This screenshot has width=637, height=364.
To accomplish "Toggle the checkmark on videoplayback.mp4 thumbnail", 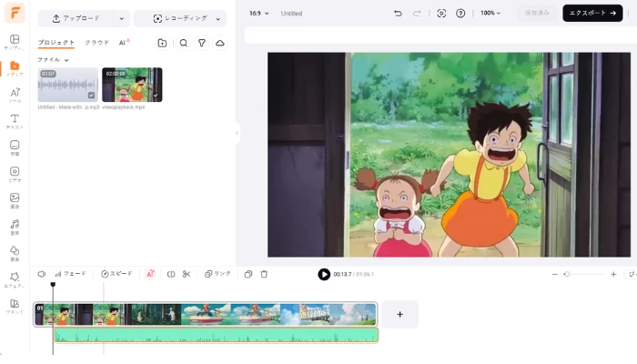I will [156, 96].
